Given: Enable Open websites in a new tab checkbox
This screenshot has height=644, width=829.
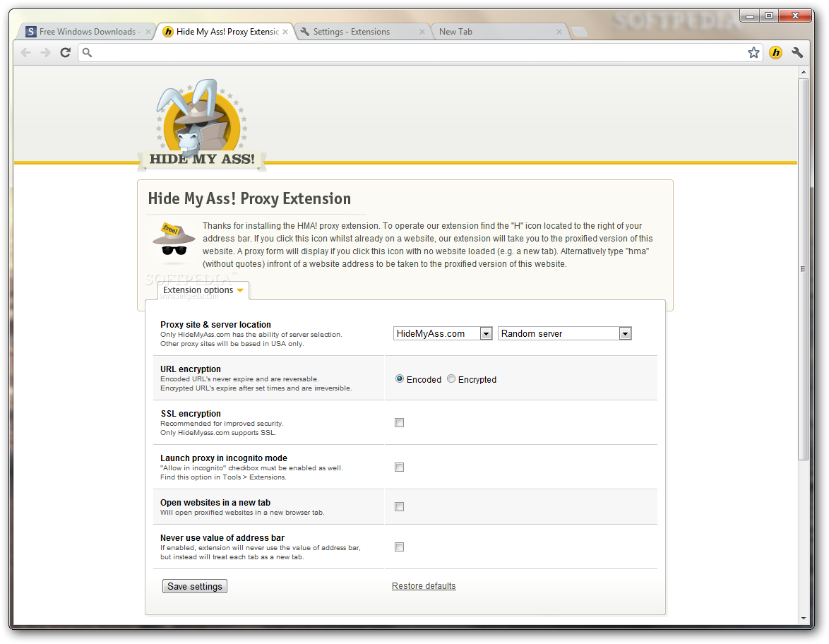Looking at the screenshot, I should click(x=399, y=506).
